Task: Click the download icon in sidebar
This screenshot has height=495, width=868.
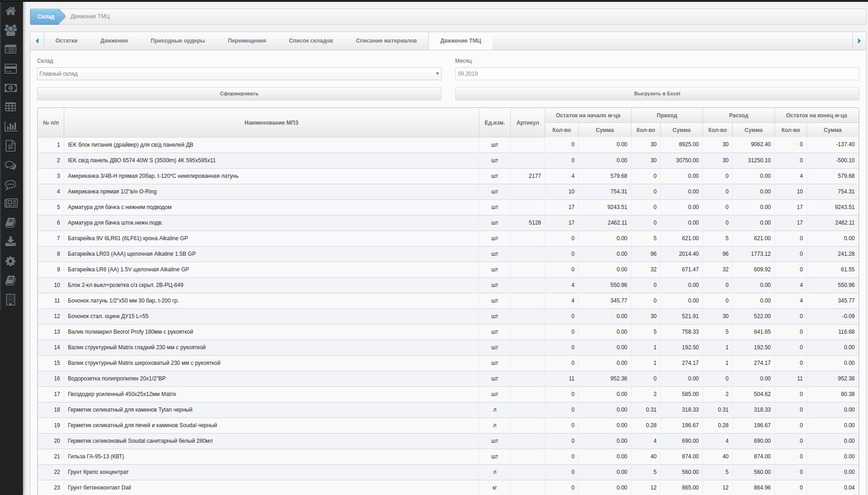Action: point(11,242)
